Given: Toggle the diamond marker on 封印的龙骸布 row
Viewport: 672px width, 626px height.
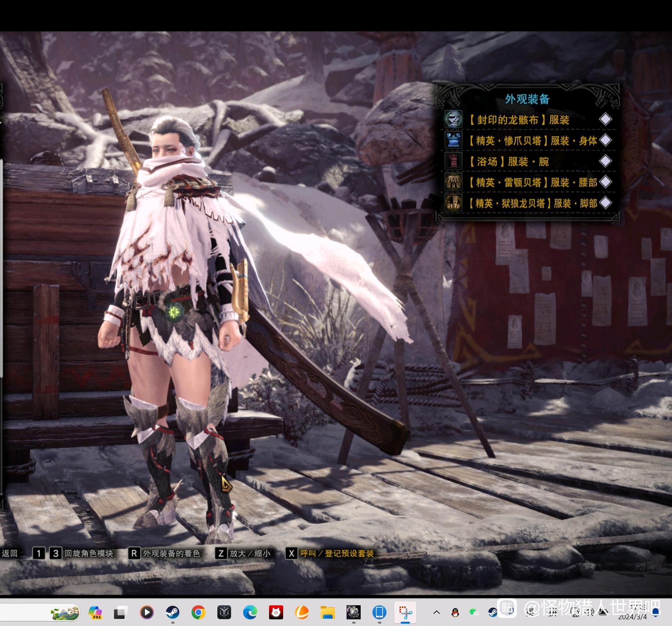Looking at the screenshot, I should [x=605, y=119].
